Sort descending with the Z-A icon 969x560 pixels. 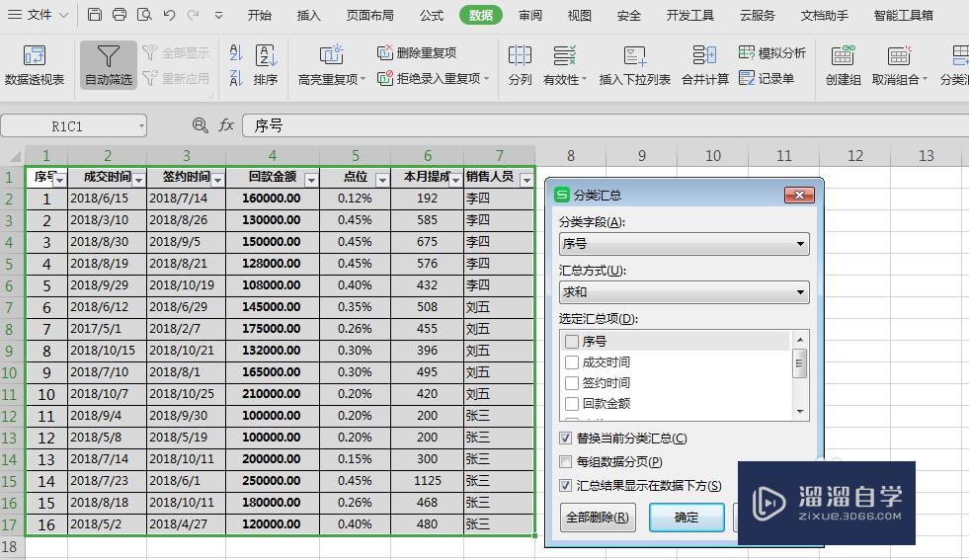coord(235,78)
